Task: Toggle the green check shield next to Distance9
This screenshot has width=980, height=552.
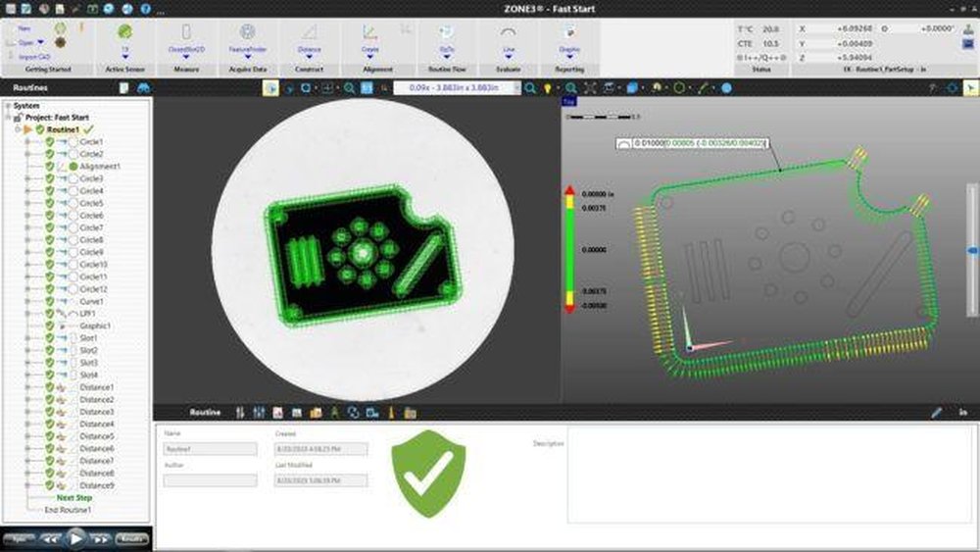Action: (49, 485)
